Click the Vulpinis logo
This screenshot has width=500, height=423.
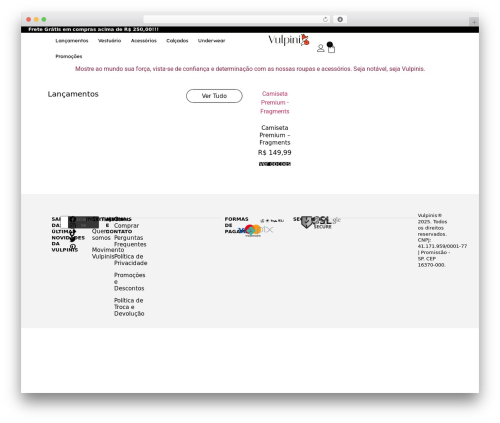pyautogui.click(x=289, y=40)
